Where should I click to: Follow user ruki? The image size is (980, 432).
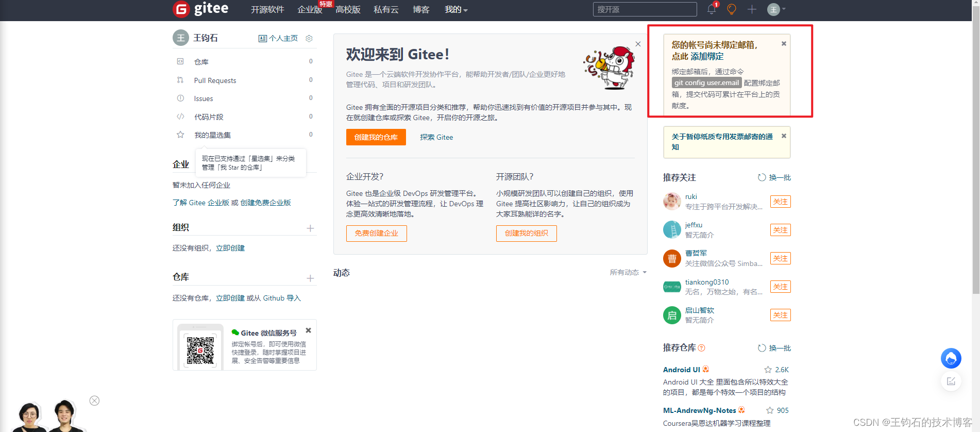(x=781, y=202)
